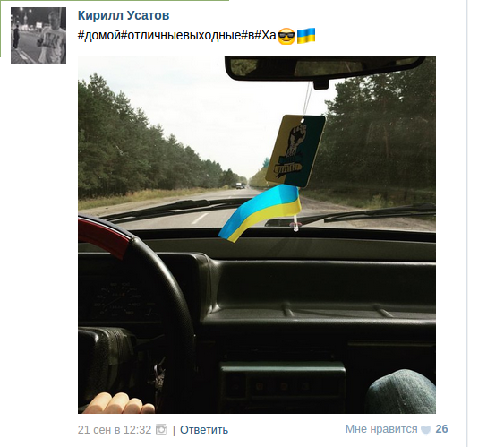This screenshot has height=447, width=504.
Task: Click the denim knee in photo corner
Action: point(401,391)
